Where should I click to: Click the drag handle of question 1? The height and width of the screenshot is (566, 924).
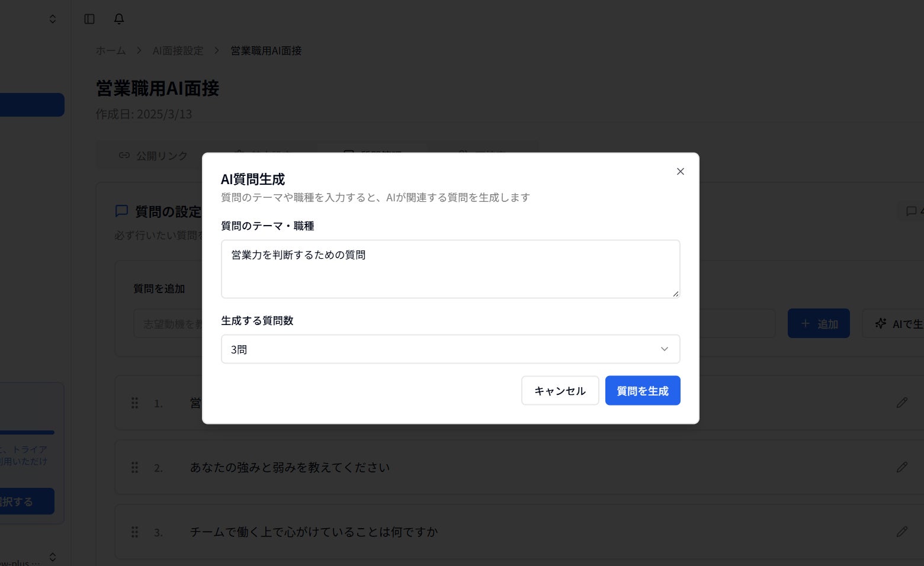134,403
